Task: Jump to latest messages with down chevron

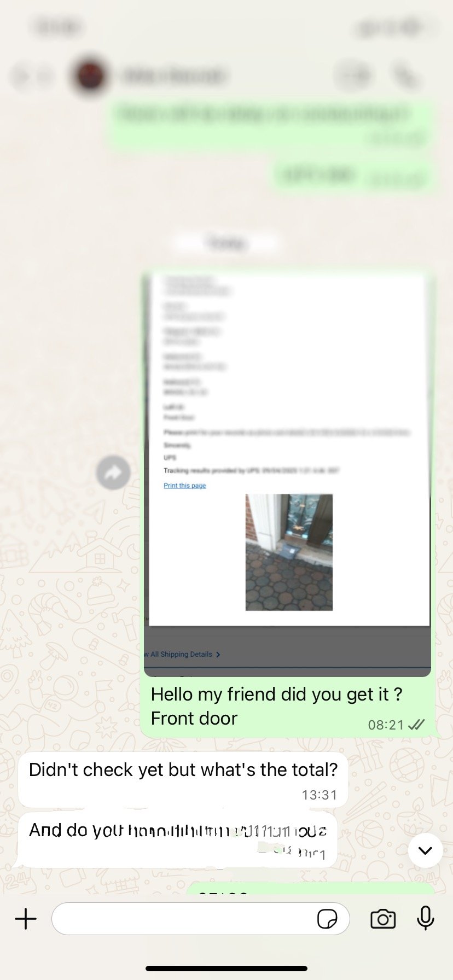Action: point(425,850)
